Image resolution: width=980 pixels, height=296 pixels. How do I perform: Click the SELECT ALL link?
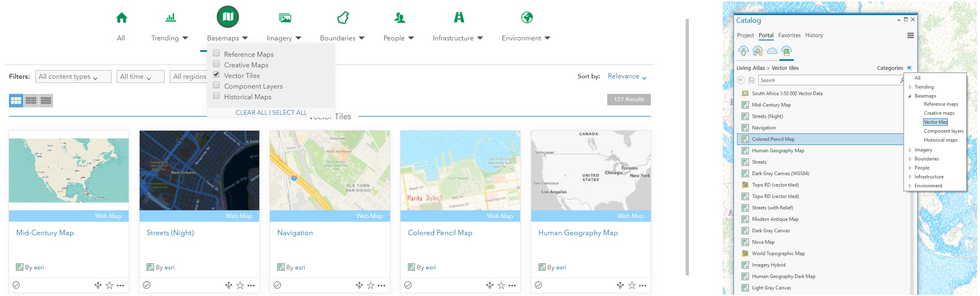click(x=290, y=113)
